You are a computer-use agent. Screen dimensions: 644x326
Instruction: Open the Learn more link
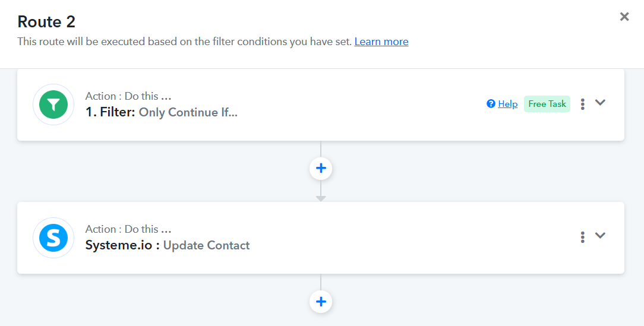(x=381, y=42)
